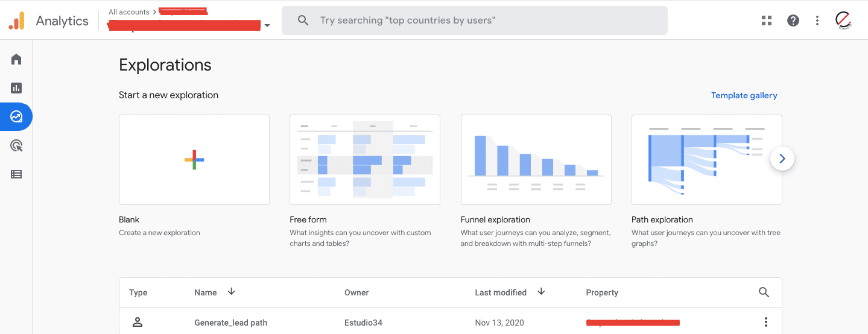Open the Google apps grid icon
Screen dimensions: 868x334
pyautogui.click(x=767, y=20)
